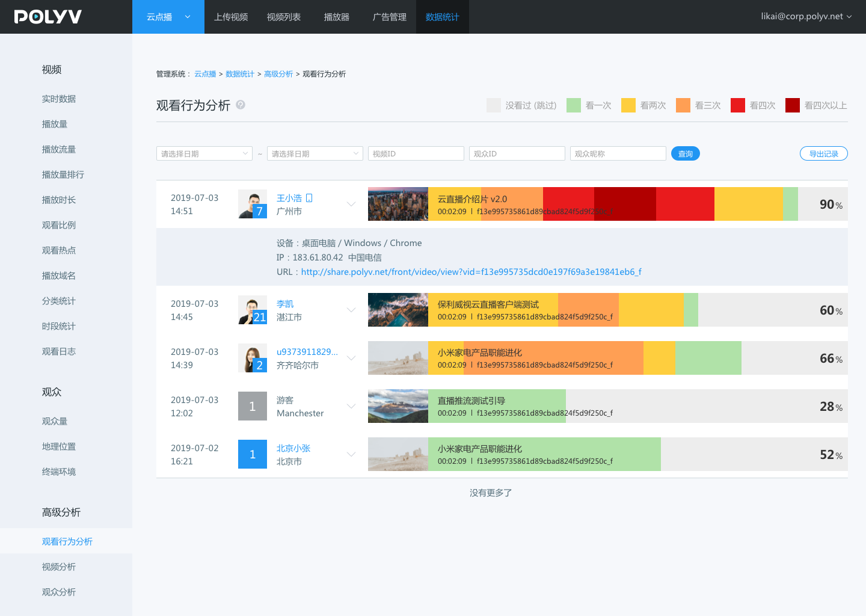Screen dimensions: 866x616
Task: Open 终端环境 in the sidebar
Action: tap(59, 472)
